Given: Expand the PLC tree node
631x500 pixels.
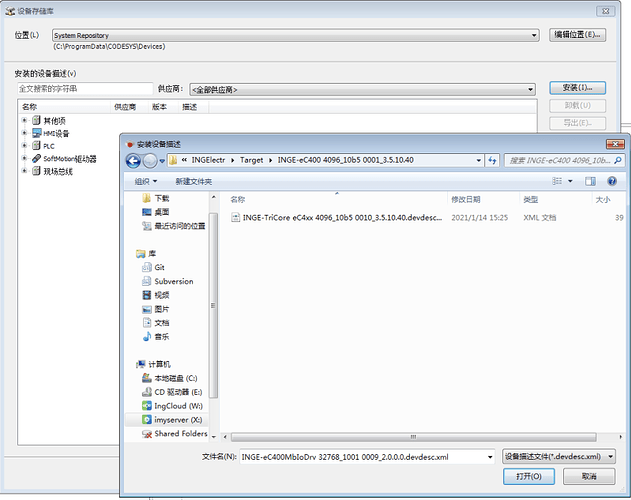Looking at the screenshot, I should pyautogui.click(x=24, y=145).
